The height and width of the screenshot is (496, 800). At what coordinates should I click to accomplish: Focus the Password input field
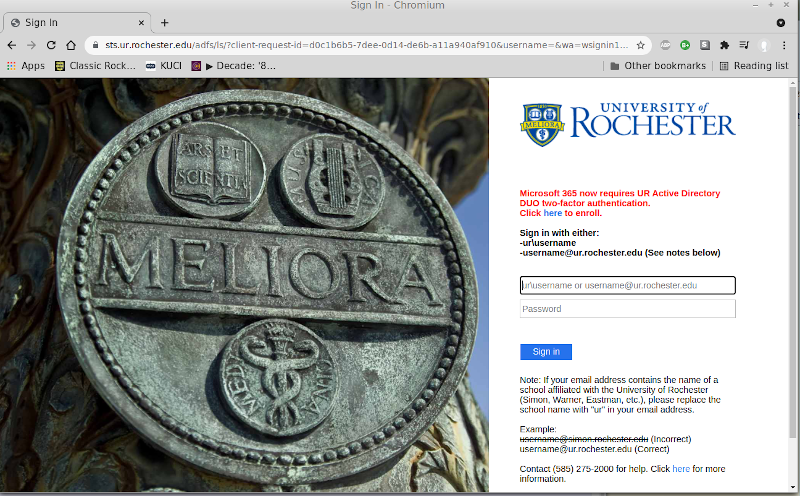click(x=627, y=309)
